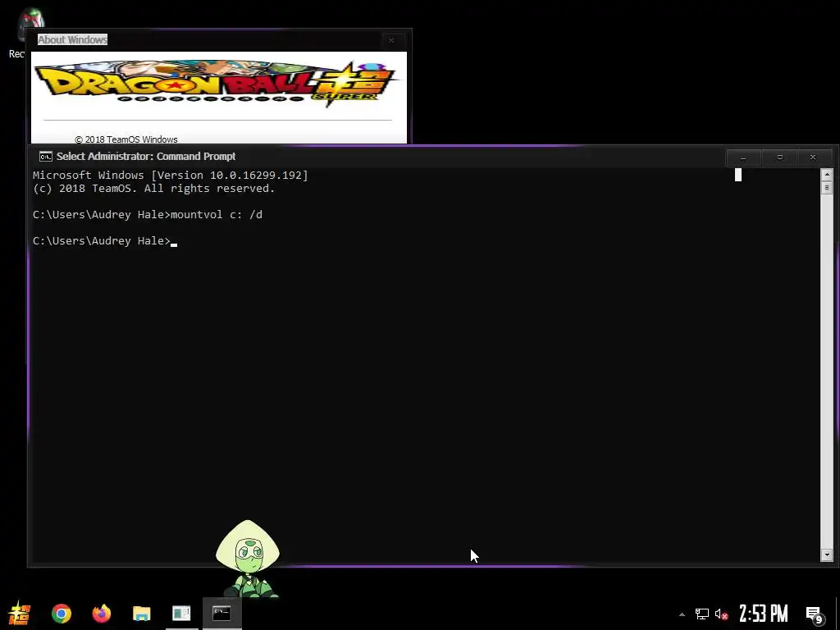Open File Explorer from the taskbar
Image resolution: width=840 pixels, height=630 pixels.
[x=141, y=614]
